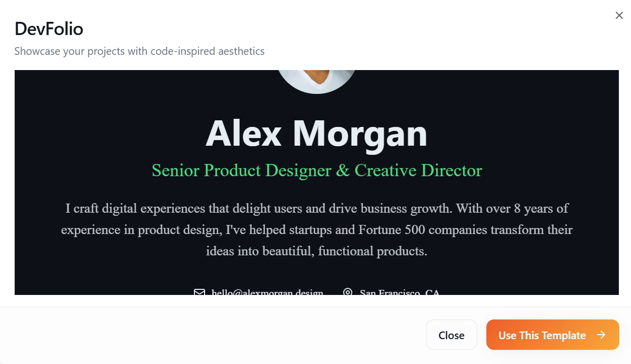Click the Senior Product Designer subtitle

tap(316, 171)
